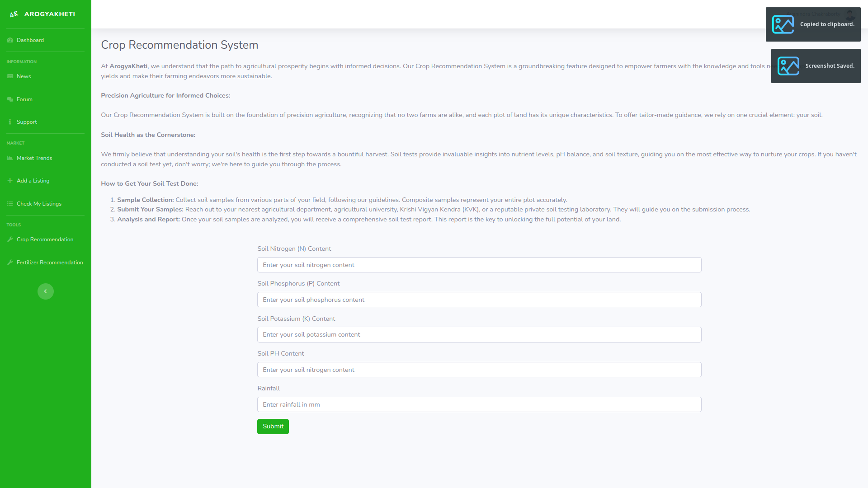The image size is (868, 488).
Task: Click the Rainfall in mm input
Action: [x=479, y=404]
